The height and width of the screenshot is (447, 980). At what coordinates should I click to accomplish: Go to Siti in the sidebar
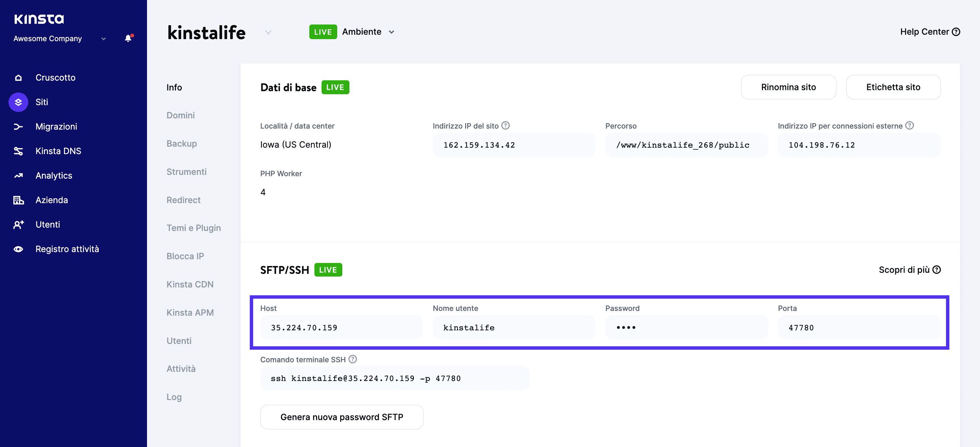pyautogui.click(x=42, y=102)
